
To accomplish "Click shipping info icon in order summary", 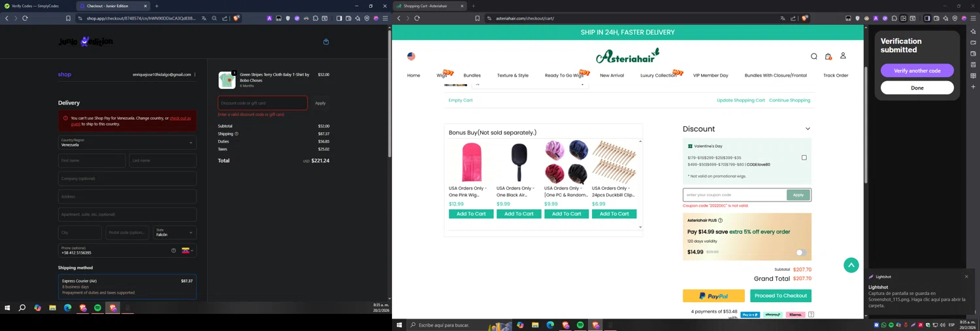I will tap(237, 133).
